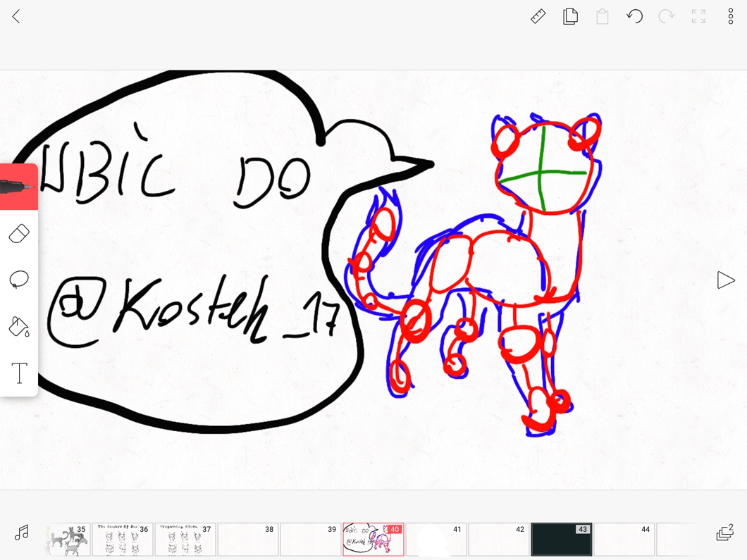Select frame 43 dark thumbnail
Image resolution: width=747 pixels, height=560 pixels.
click(561, 540)
